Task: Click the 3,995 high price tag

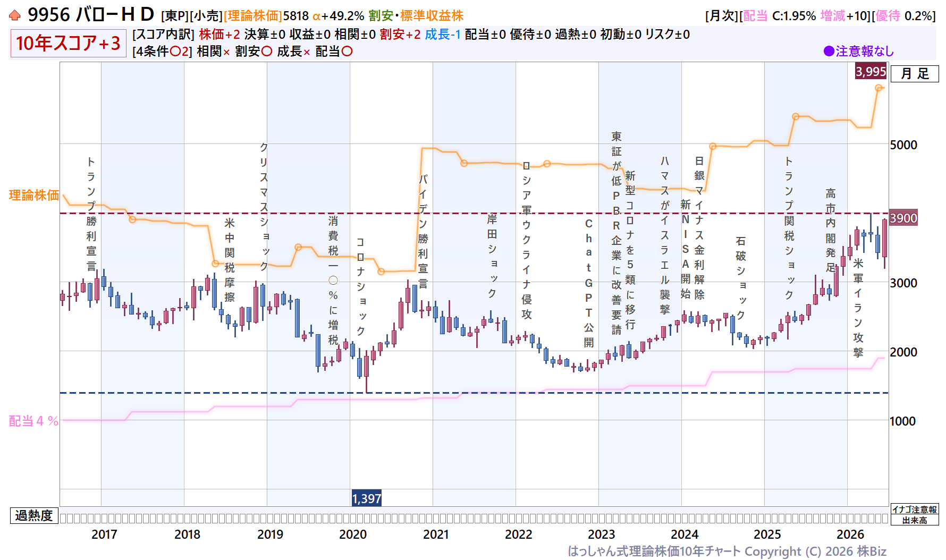Action: 871,71
